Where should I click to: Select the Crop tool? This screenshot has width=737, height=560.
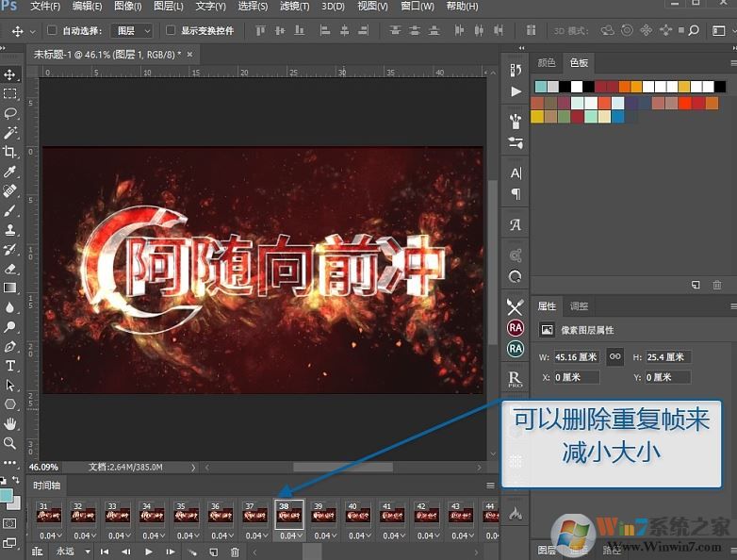[x=10, y=152]
